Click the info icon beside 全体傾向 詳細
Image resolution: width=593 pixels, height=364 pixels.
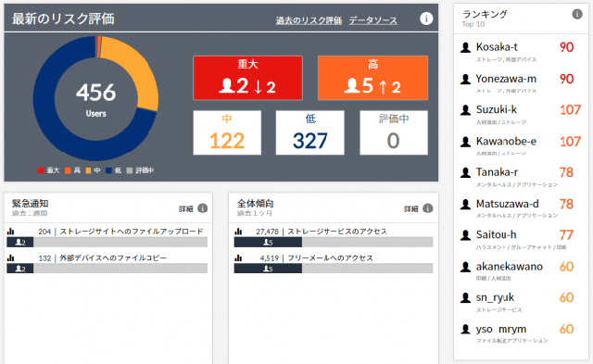(428, 208)
